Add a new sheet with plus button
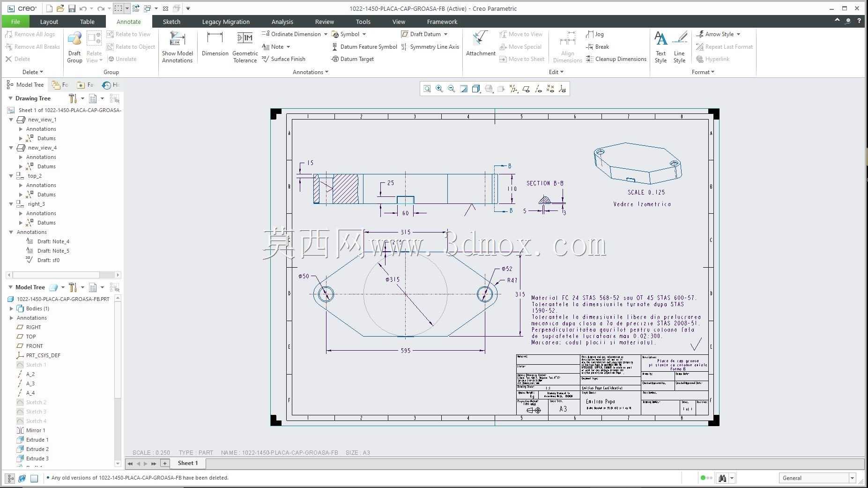Screen dimensions: 868x488 tap(165, 463)
